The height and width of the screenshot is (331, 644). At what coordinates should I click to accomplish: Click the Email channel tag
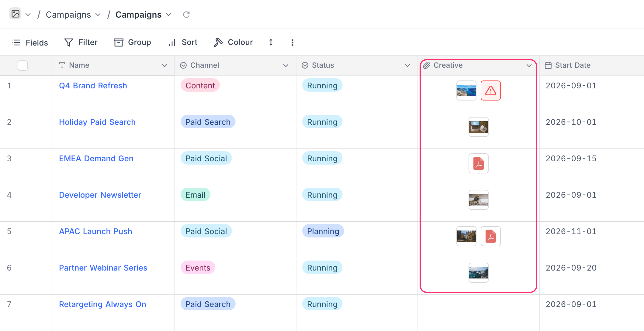(195, 195)
